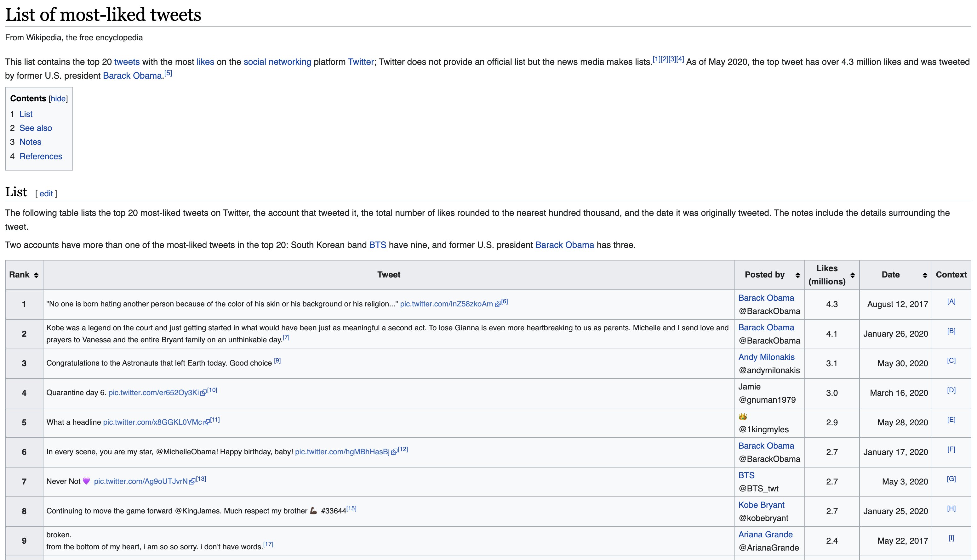This screenshot has height=560, width=977.
Task: Open Andy Milonakis article link
Action: point(766,357)
